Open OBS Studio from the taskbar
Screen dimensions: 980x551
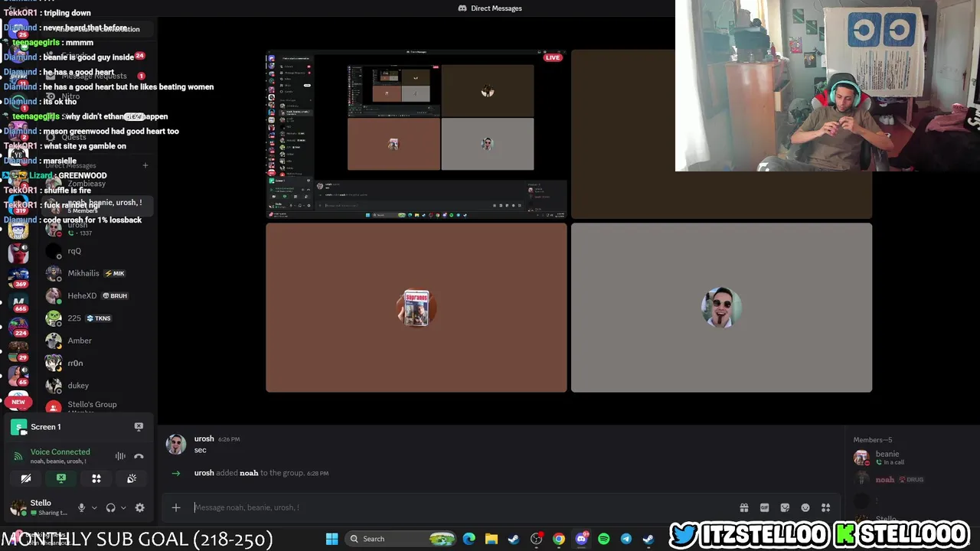point(536,539)
